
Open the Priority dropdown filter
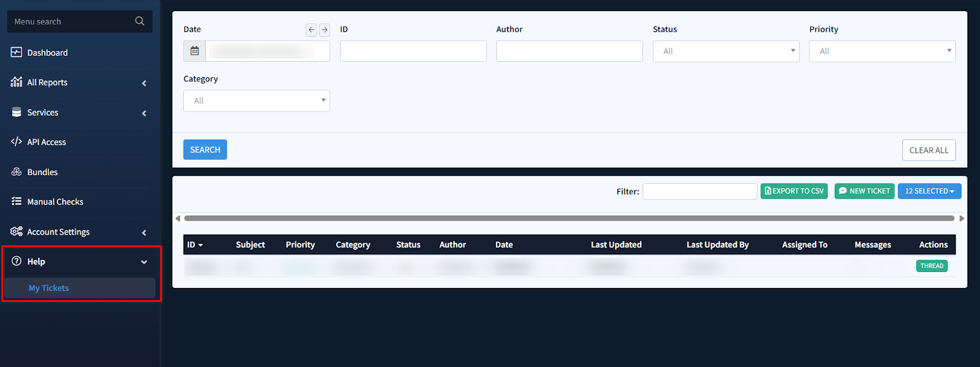[x=882, y=51]
